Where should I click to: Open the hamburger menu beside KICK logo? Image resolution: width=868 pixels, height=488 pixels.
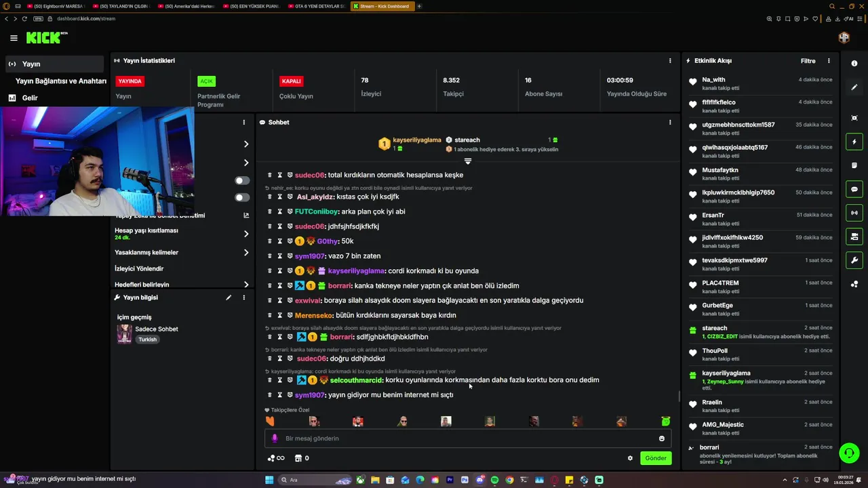14,38
